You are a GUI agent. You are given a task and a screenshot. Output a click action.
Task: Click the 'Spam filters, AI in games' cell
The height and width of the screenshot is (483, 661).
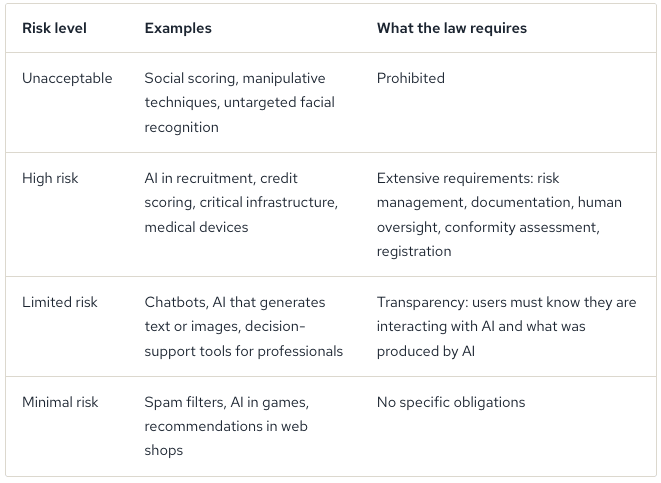point(226,426)
